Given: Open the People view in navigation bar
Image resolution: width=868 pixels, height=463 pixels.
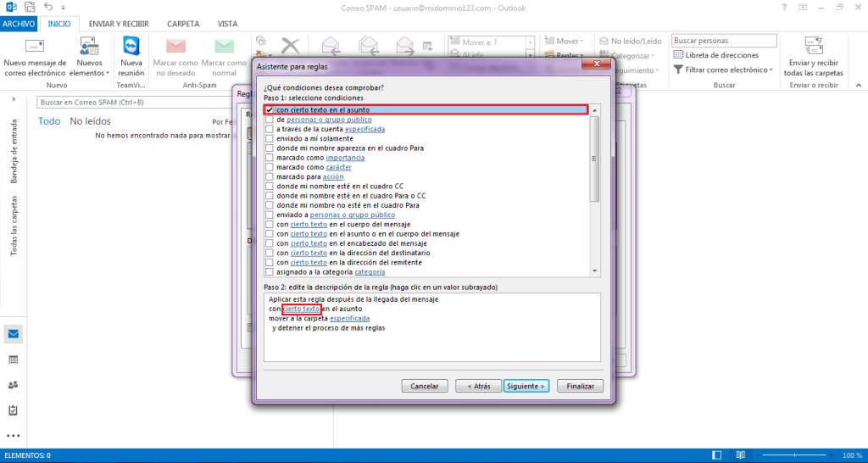Looking at the screenshot, I should pos(14,385).
